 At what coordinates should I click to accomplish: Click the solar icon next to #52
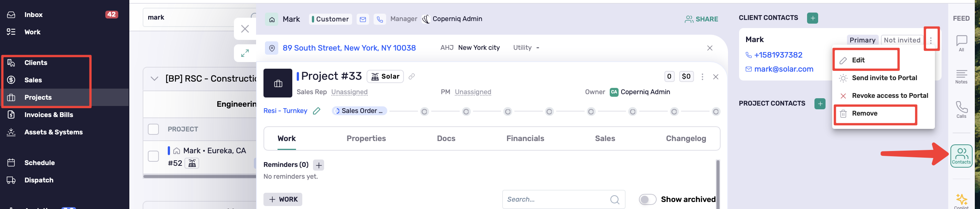192,164
